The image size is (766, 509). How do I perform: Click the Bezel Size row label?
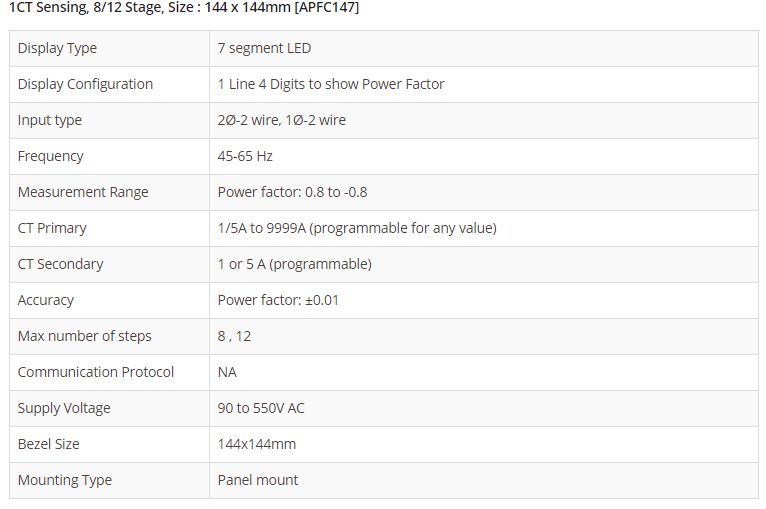[x=49, y=444]
